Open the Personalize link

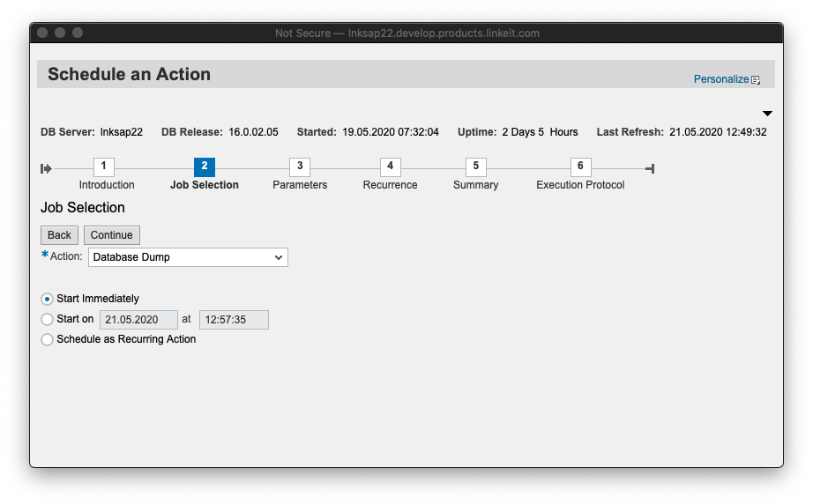pyautogui.click(x=720, y=79)
